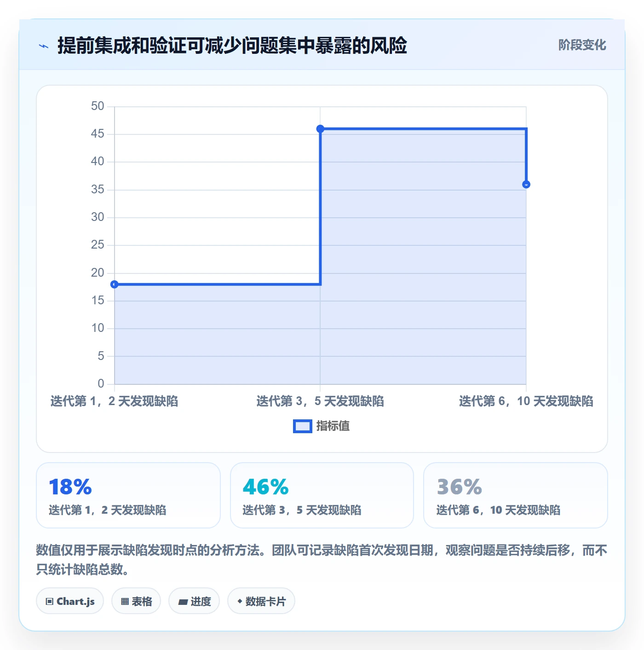Select the 数据卡片 tag chip
This screenshot has height=650, width=644.
[261, 601]
